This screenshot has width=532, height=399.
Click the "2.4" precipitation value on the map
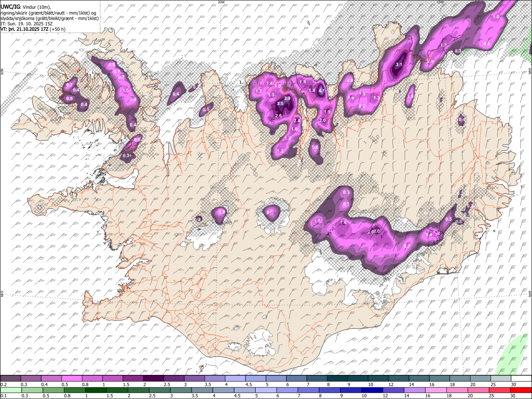[x=297, y=121]
